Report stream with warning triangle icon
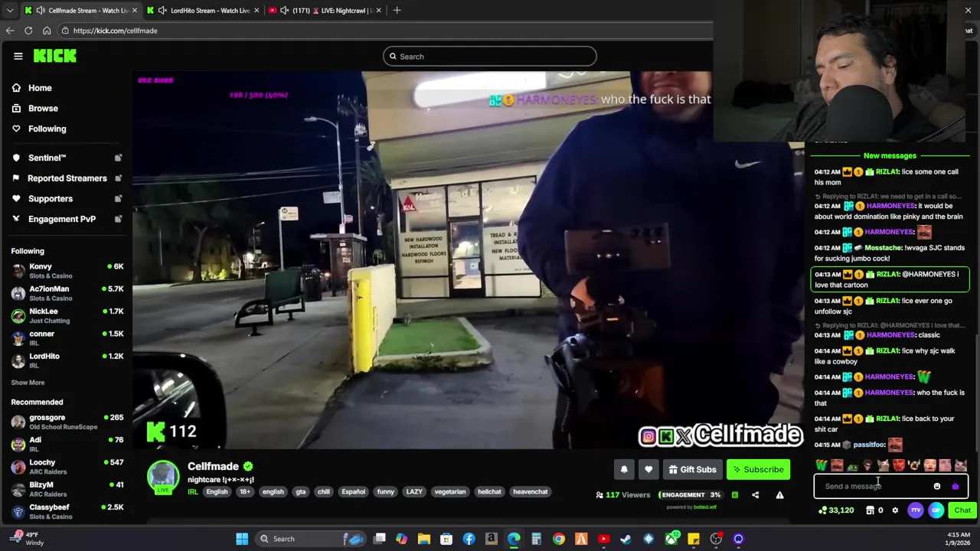The width and height of the screenshot is (980, 551). (779, 495)
